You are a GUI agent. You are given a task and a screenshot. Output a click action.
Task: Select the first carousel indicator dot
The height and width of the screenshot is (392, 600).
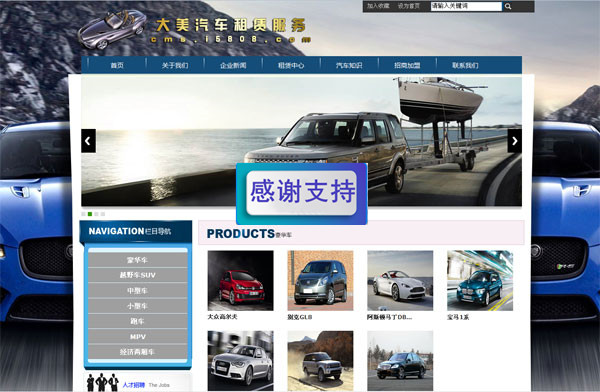[x=83, y=214]
